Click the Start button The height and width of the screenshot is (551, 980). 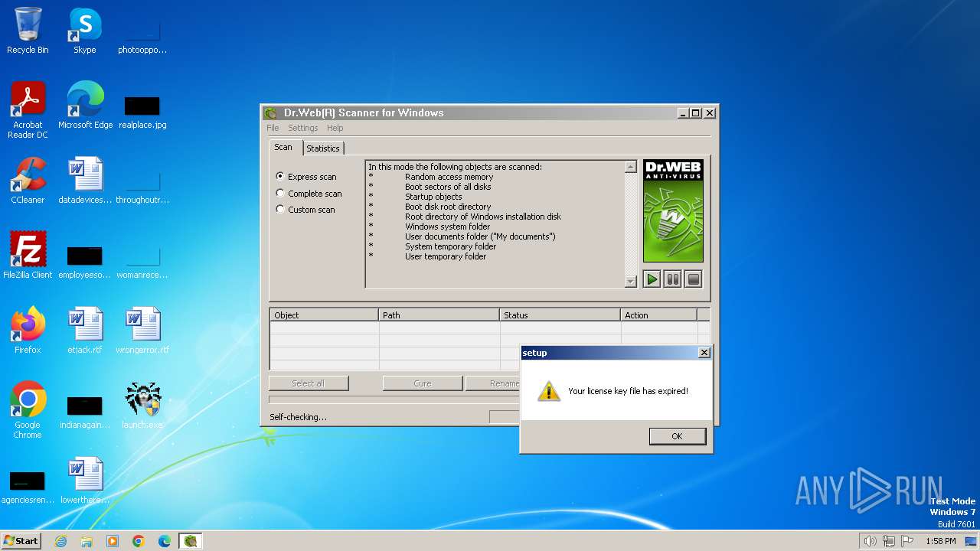pos(21,540)
